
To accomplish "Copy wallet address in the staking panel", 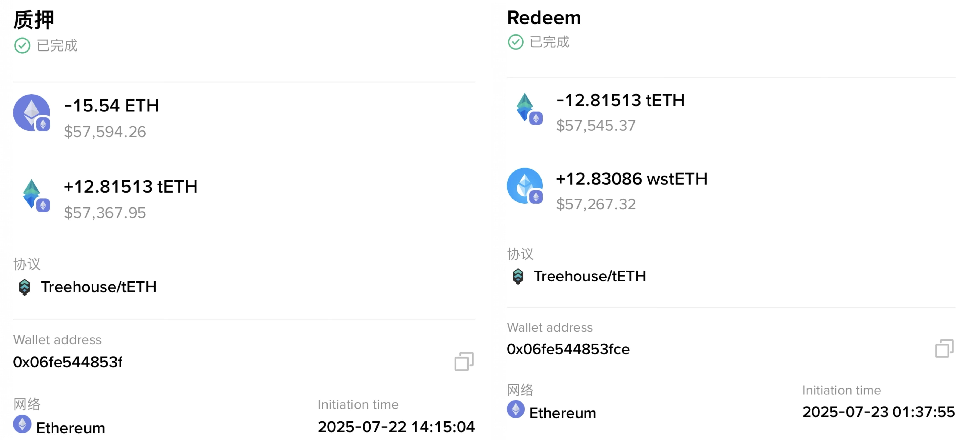I will pyautogui.click(x=464, y=361).
